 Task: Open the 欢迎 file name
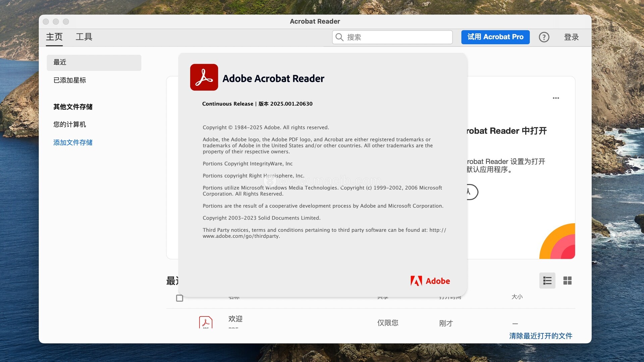pyautogui.click(x=235, y=319)
